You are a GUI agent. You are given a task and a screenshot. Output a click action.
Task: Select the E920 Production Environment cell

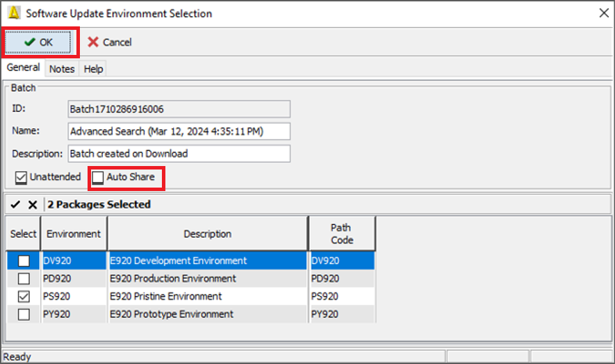(x=207, y=279)
